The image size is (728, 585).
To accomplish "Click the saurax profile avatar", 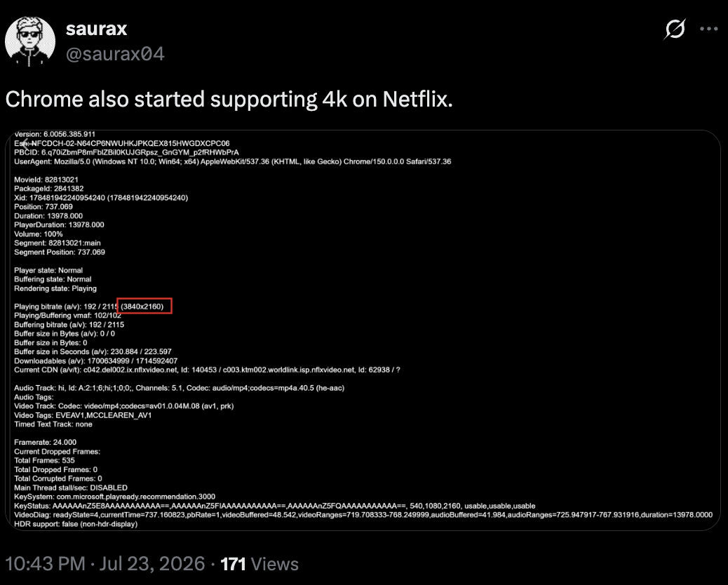I will pos(30,41).
